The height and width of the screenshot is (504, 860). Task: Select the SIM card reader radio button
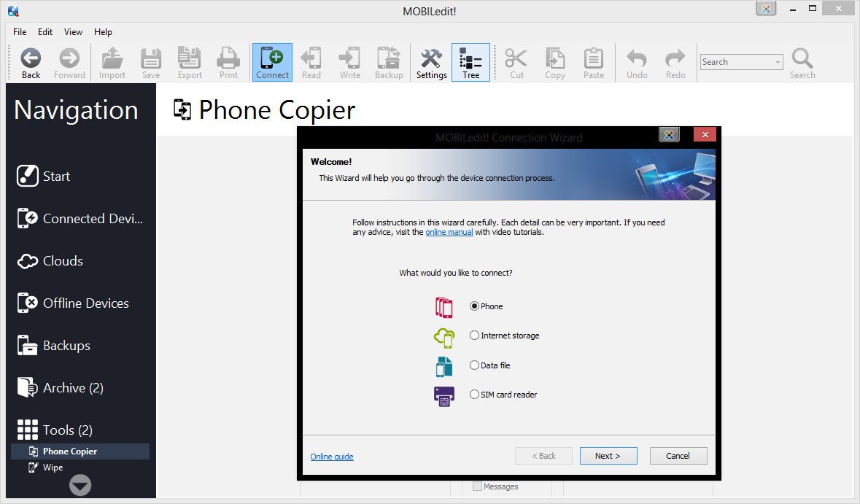point(474,394)
